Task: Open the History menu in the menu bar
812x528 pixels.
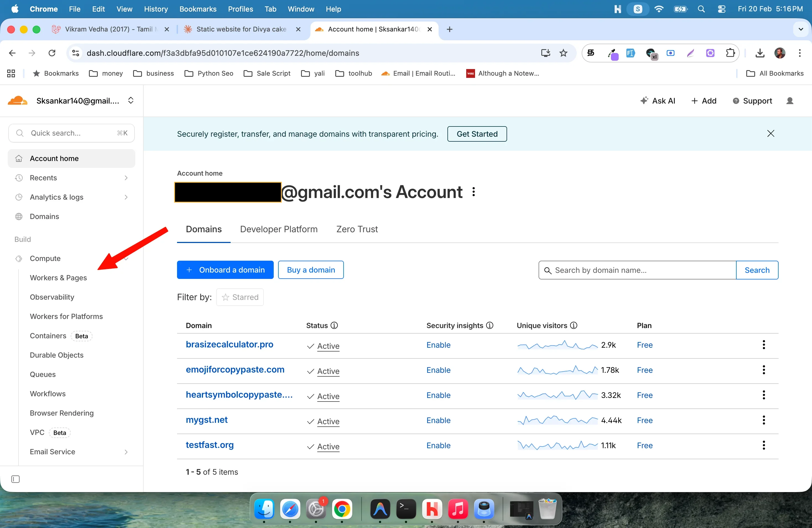Action: point(156,9)
